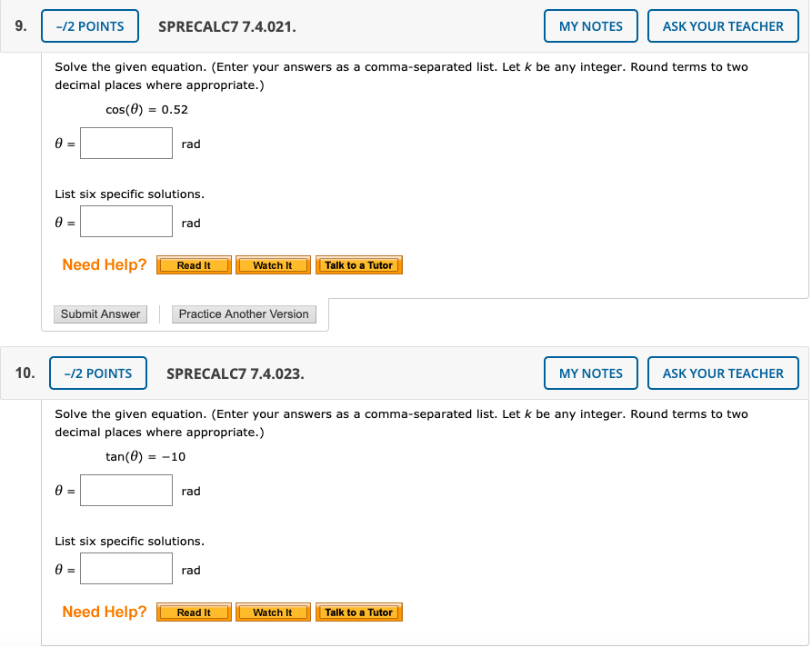Click Read It for question 9
This screenshot has height=647, width=812.
pyautogui.click(x=194, y=265)
